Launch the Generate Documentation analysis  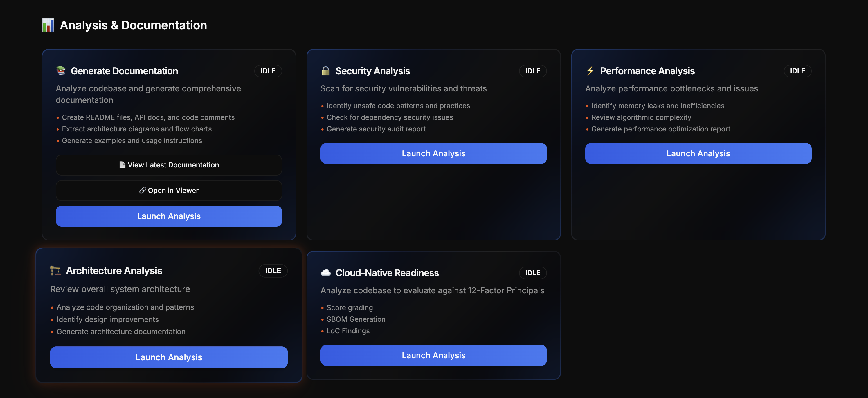(x=168, y=216)
